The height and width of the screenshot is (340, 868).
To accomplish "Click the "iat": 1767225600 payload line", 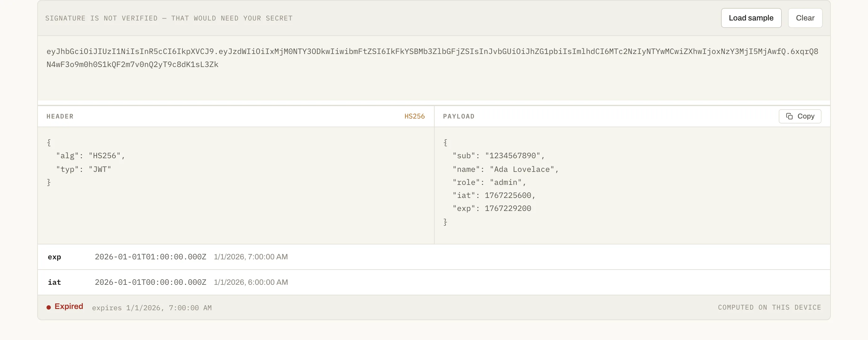I will (x=494, y=195).
